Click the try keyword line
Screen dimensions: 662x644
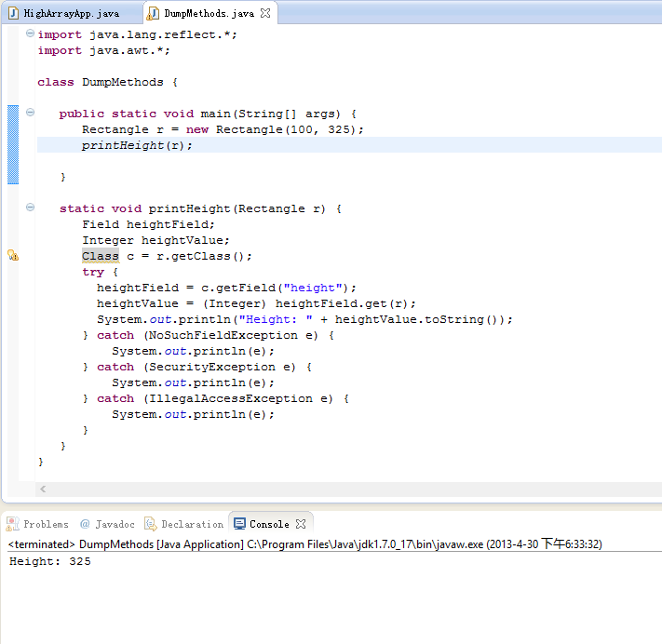click(100, 272)
